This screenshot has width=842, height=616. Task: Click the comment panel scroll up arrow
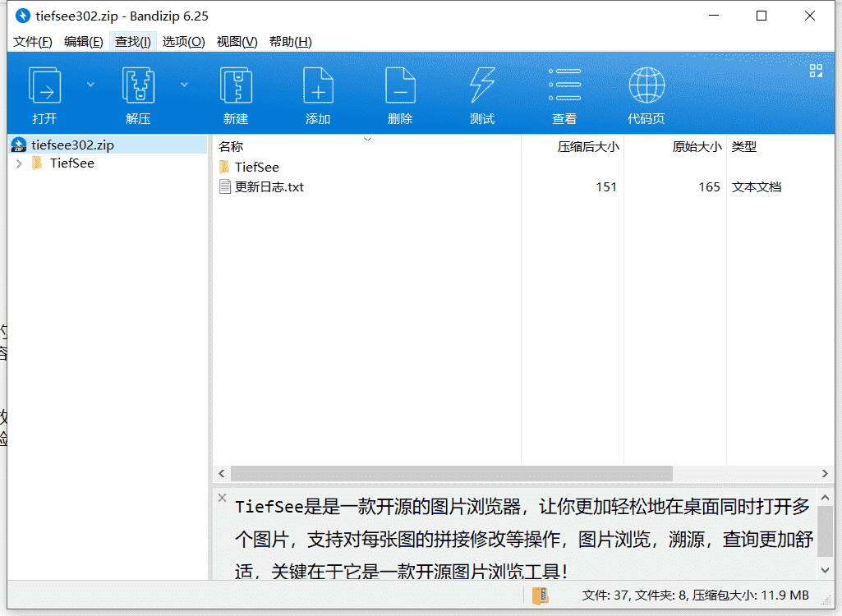coord(826,498)
